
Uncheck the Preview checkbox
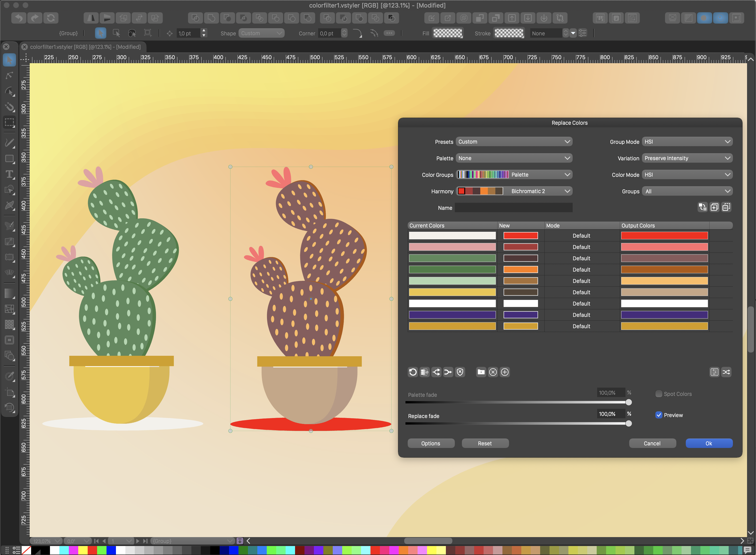659,415
